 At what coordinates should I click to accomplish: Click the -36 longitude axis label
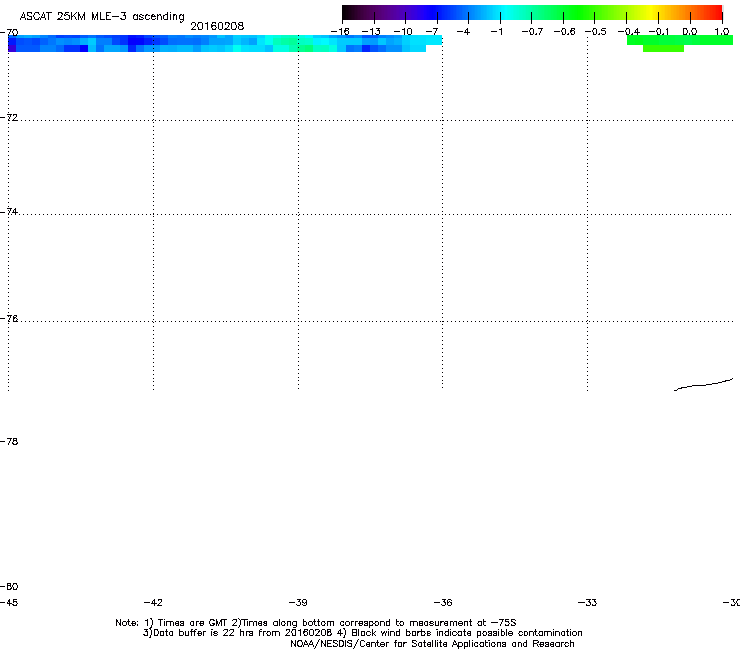coord(443,602)
